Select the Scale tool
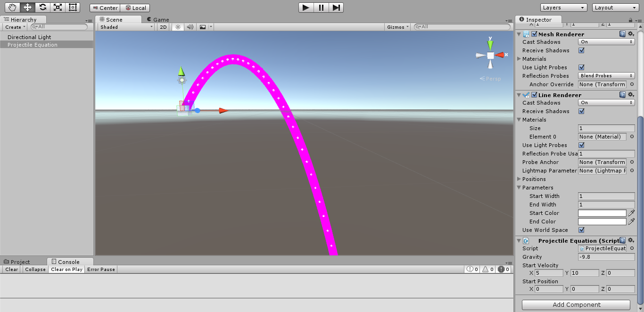This screenshot has height=312, width=644. pos(57,7)
